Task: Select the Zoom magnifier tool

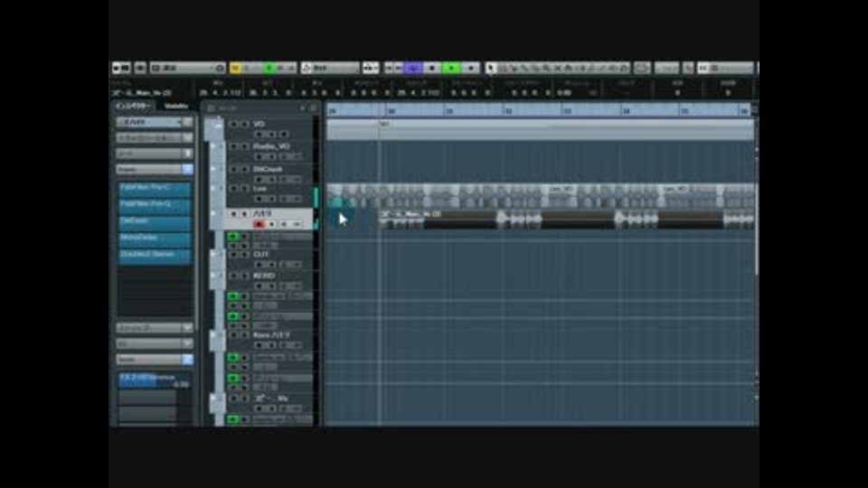Action: click(546, 68)
